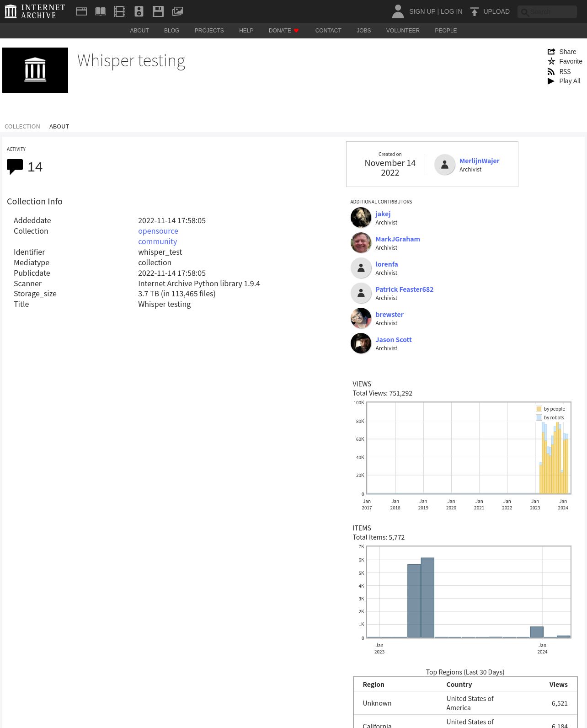Click the 'by robots' legend swatch
The height and width of the screenshot is (728, 587).
point(539,418)
